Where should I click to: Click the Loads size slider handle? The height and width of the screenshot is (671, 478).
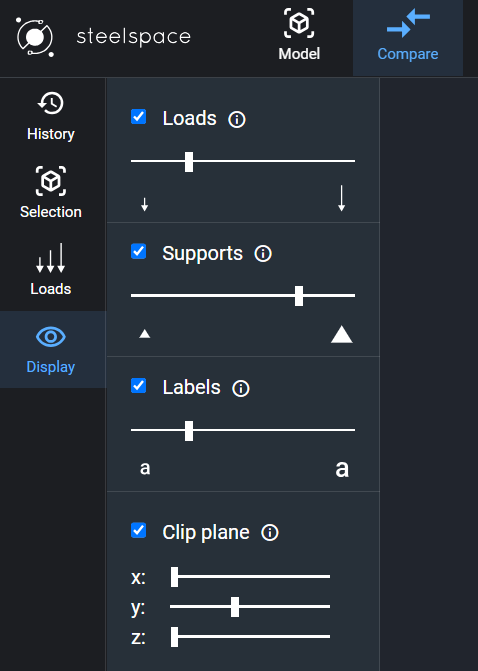point(189,162)
